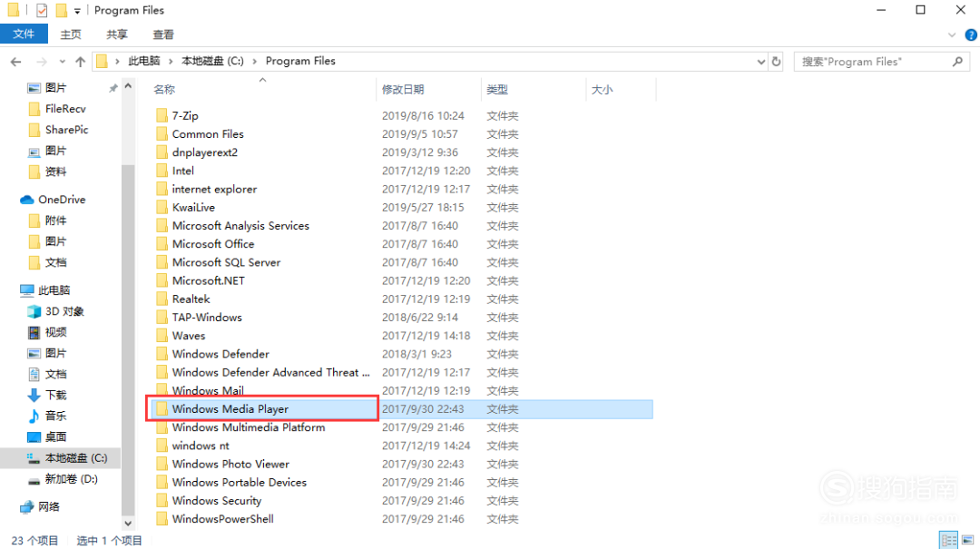Refresh the Program Files folder view

pyautogui.click(x=776, y=62)
